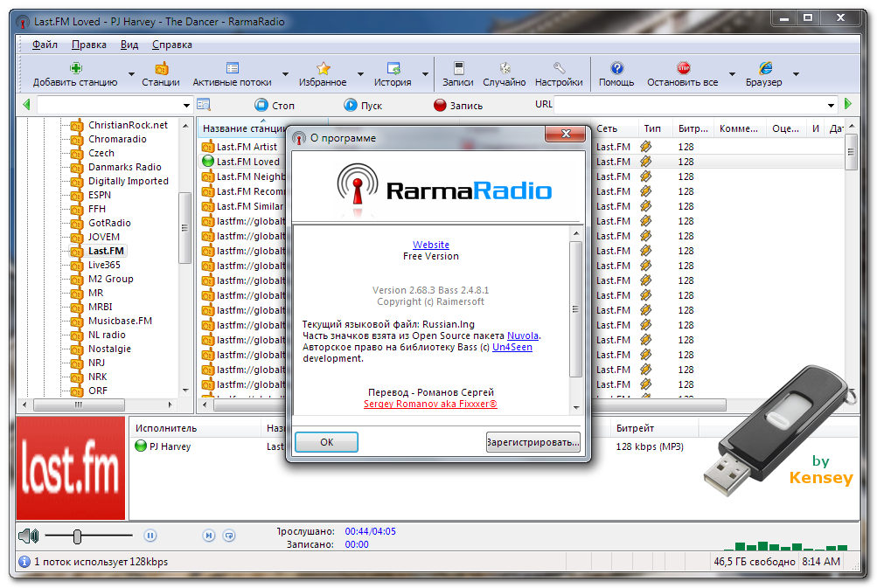Click the Play (Пуск) button
The width and height of the screenshot is (877, 588).
point(363,105)
